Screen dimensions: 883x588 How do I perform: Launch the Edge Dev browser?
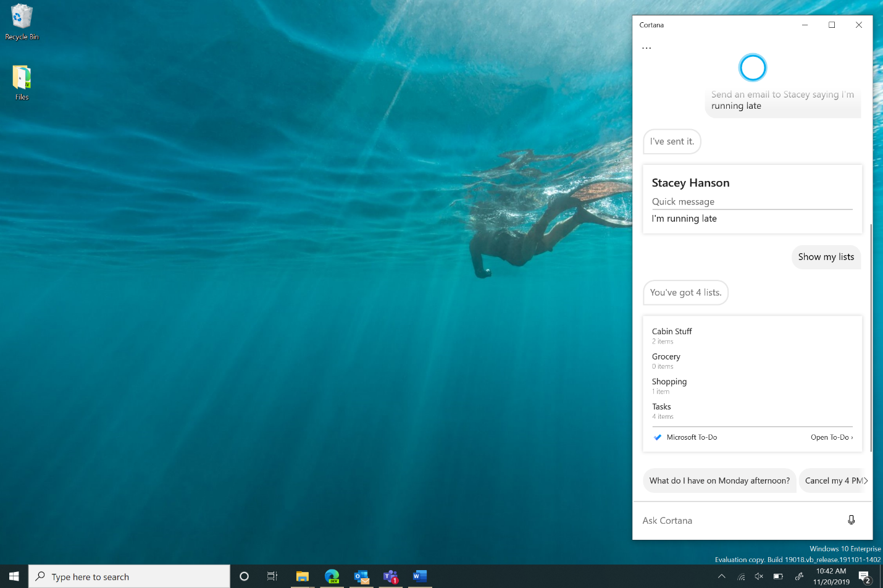(x=332, y=576)
